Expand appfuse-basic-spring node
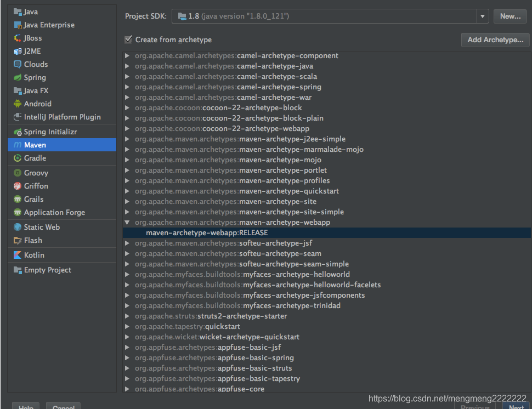The width and height of the screenshot is (532, 409). (127, 358)
